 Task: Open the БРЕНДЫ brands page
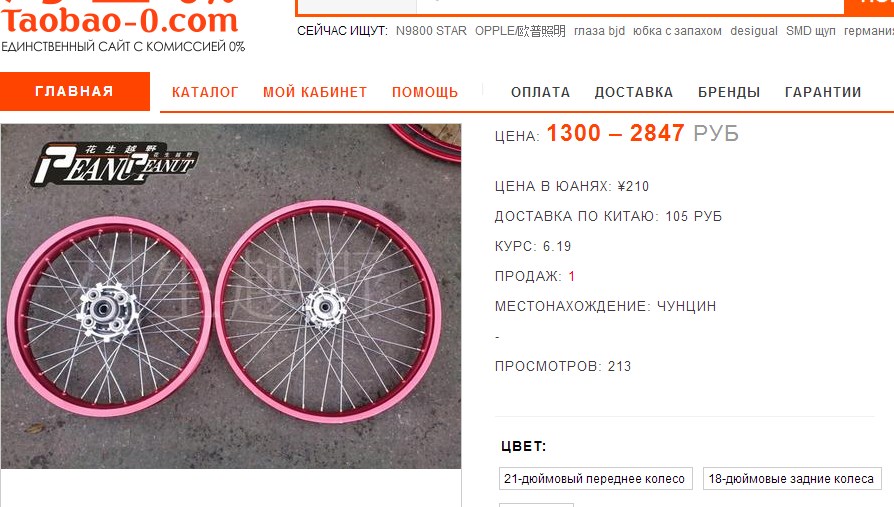(x=729, y=92)
